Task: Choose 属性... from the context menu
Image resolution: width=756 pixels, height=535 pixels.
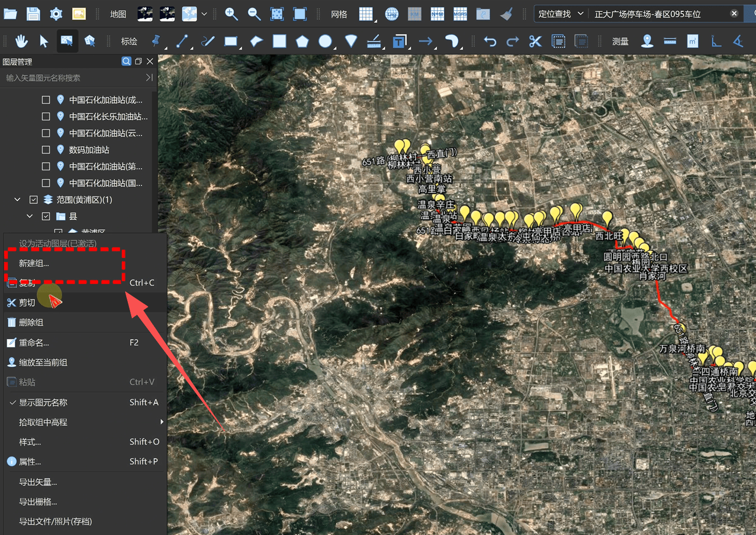Action: coord(85,462)
